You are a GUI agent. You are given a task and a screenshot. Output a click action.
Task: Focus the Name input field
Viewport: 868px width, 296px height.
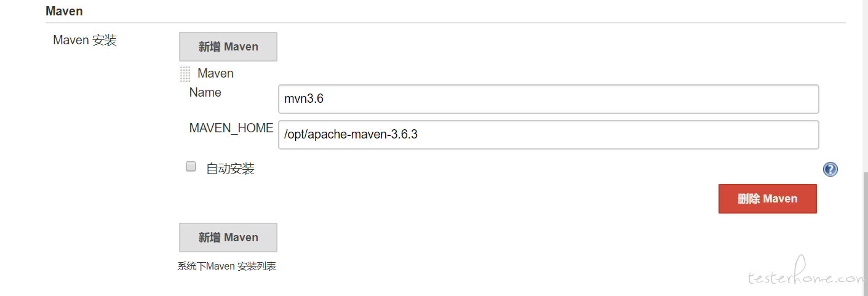click(x=549, y=99)
